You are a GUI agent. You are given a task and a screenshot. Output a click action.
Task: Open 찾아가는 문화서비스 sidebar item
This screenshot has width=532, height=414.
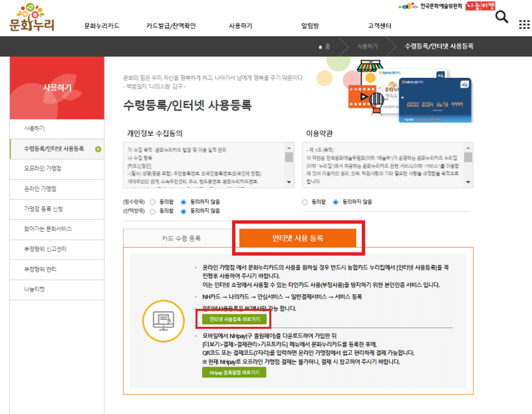pos(57,229)
